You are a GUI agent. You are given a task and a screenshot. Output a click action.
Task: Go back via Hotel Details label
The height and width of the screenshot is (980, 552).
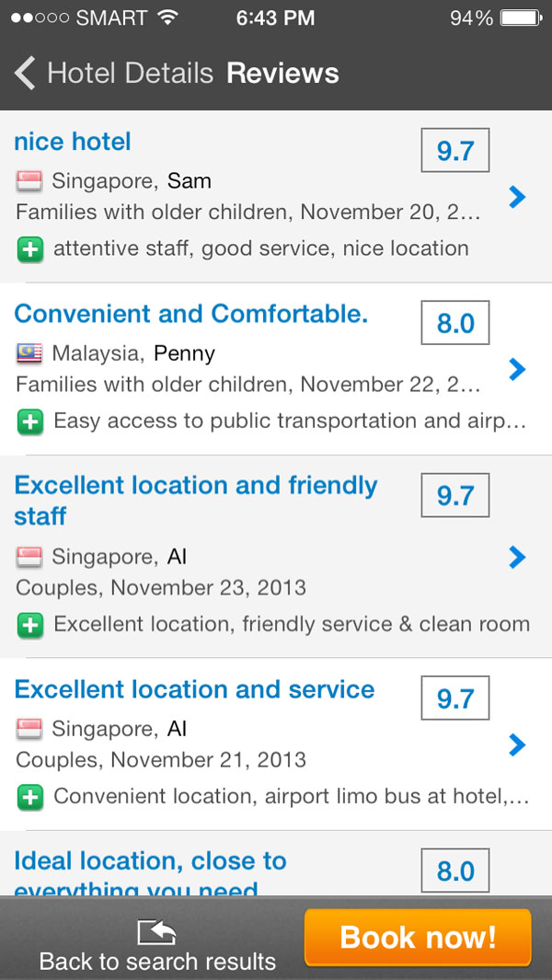point(130,74)
